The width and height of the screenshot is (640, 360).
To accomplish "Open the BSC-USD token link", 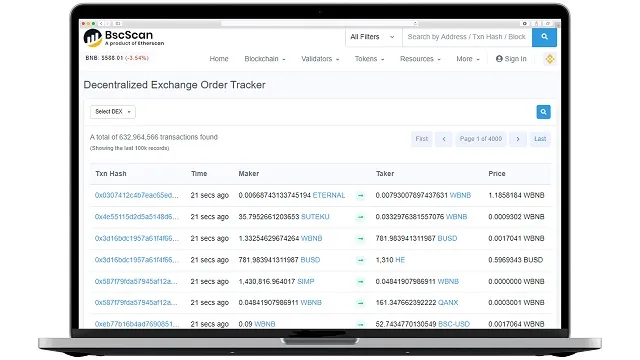I will tap(454, 324).
